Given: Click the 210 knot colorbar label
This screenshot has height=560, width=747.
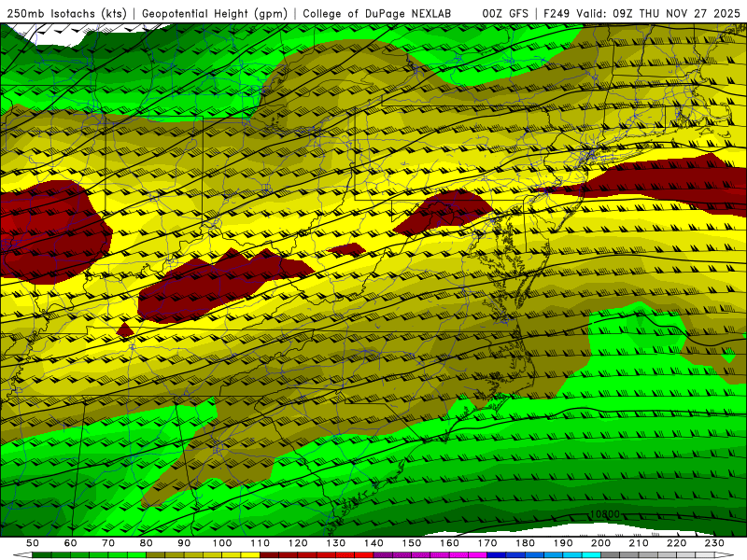Looking at the screenshot, I should 640,543.
